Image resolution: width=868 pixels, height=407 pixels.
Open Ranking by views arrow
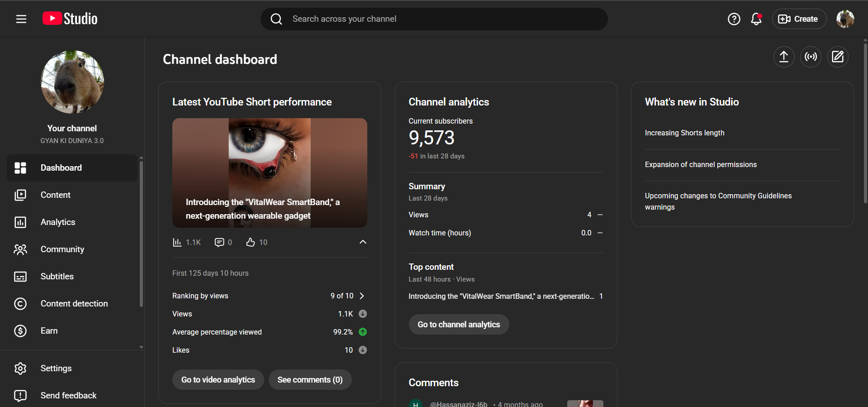[362, 296]
